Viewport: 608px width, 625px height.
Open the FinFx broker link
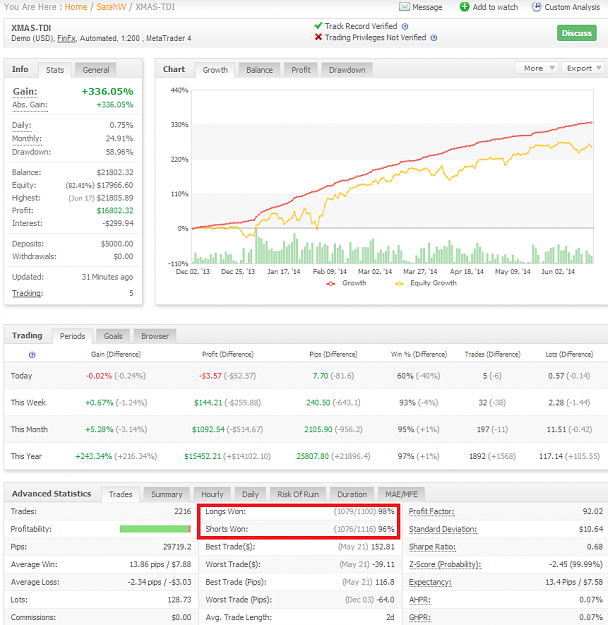click(66, 39)
